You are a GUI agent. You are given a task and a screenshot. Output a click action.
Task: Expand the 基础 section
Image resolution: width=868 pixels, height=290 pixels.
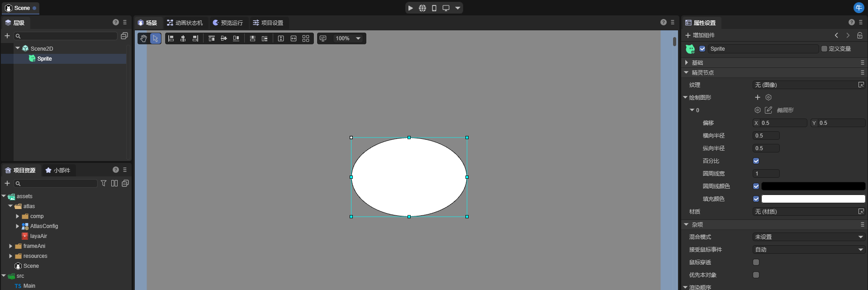click(x=687, y=62)
